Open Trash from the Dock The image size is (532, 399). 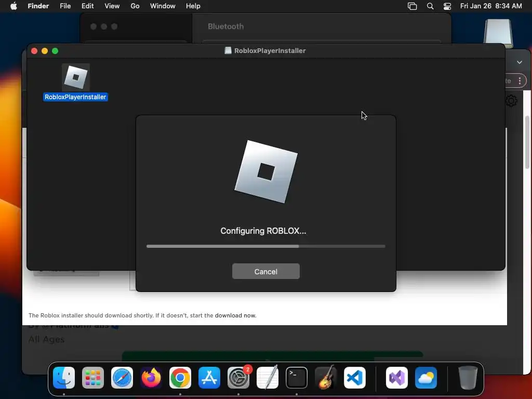468,378
